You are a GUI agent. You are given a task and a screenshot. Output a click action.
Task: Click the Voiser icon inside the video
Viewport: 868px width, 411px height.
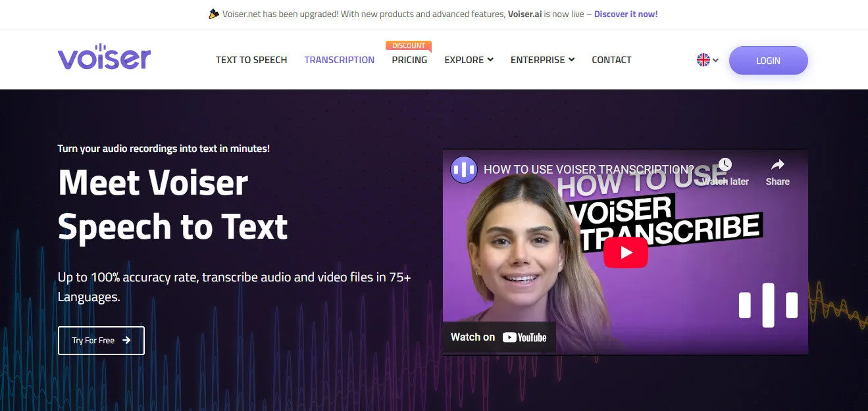[463, 169]
